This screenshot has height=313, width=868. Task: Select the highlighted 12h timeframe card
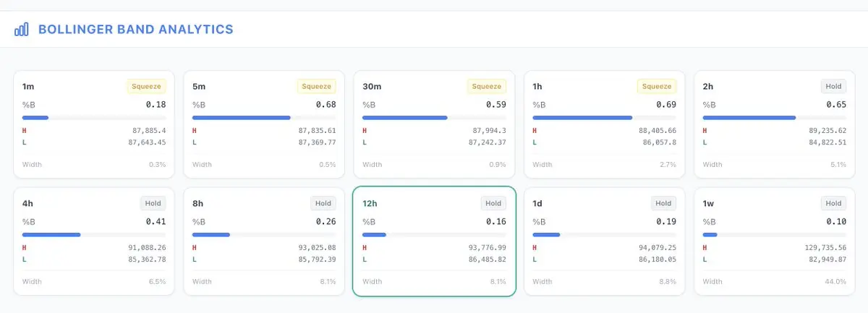434,241
